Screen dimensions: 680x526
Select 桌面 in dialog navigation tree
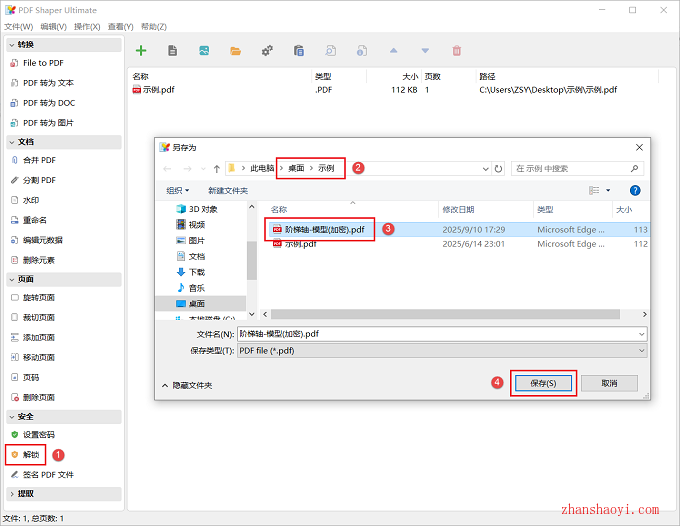tap(200, 304)
